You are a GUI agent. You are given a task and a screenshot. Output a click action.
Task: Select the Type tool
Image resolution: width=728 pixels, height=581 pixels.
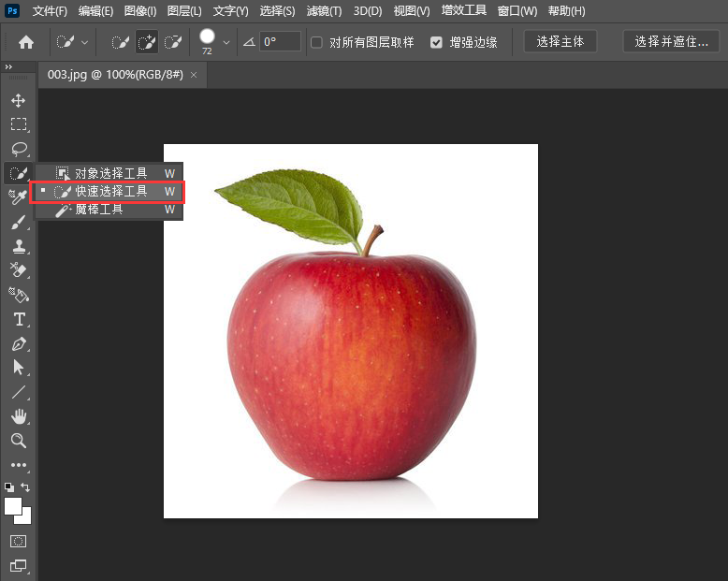point(18,320)
